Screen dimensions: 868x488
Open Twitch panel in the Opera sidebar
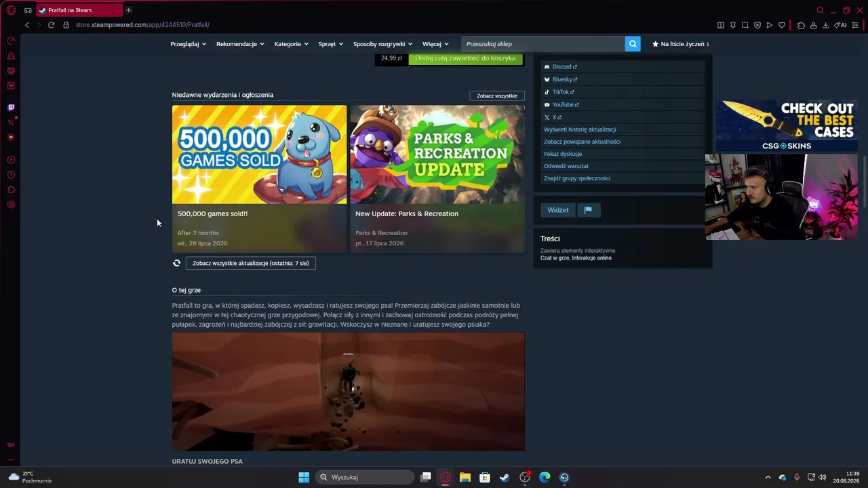pyautogui.click(x=11, y=107)
